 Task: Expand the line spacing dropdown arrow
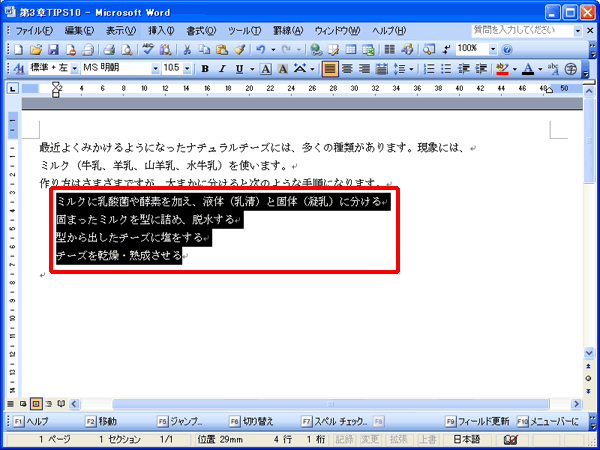411,69
